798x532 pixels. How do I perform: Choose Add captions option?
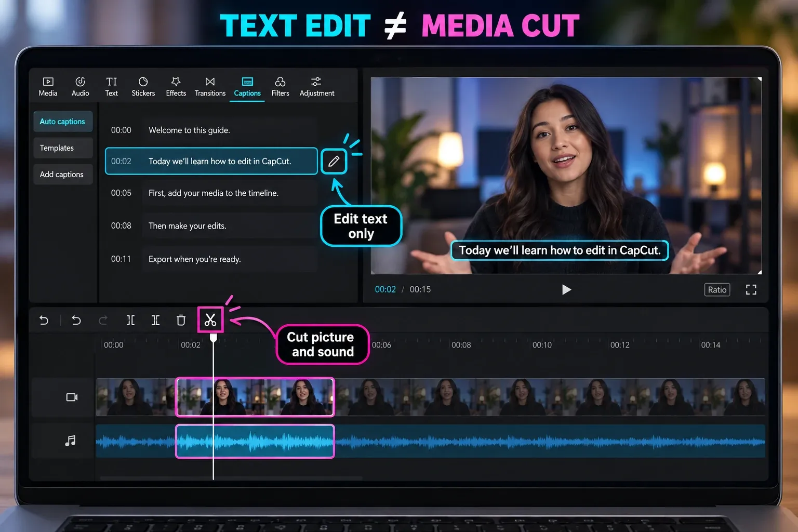coord(63,175)
